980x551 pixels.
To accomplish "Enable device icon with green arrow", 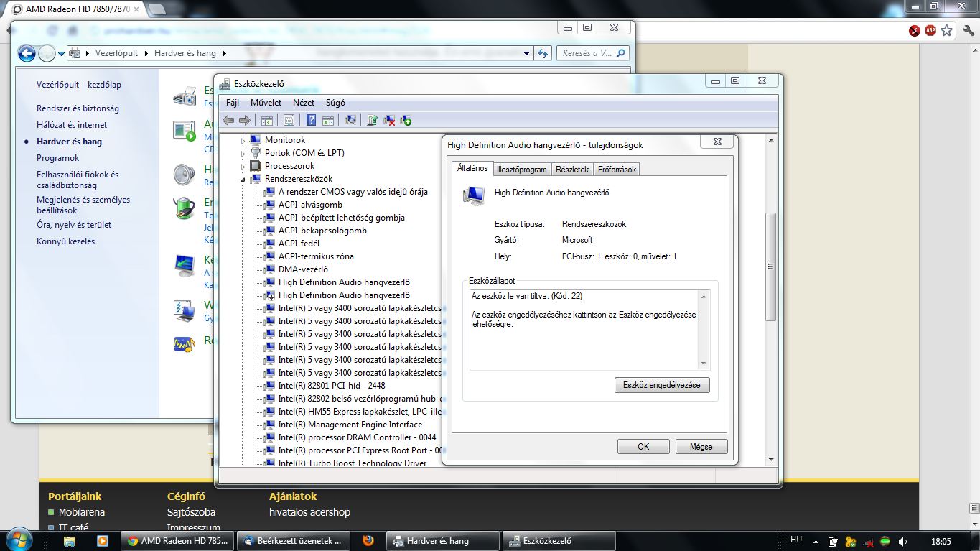I will pos(406,121).
